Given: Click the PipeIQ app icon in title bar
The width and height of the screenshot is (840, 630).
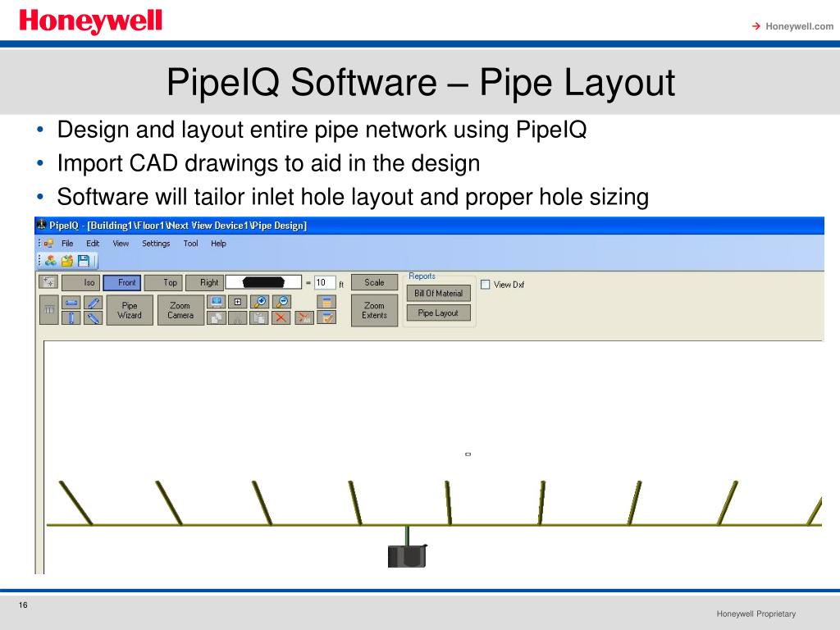Looking at the screenshot, I should 42,225.
